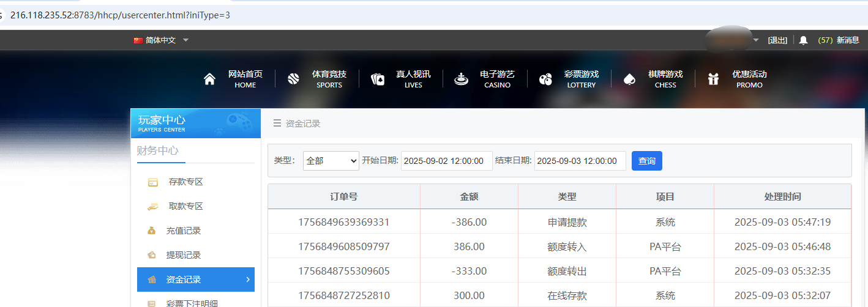Image resolution: width=868 pixels, height=307 pixels.
Task: Click the basketball icon for 体育竞技 Sports
Action: click(x=293, y=80)
